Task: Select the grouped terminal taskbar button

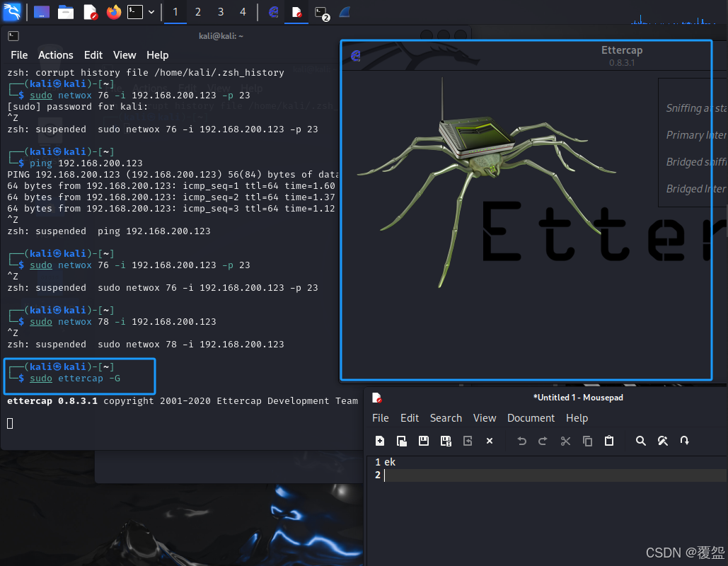Action: (x=322, y=13)
